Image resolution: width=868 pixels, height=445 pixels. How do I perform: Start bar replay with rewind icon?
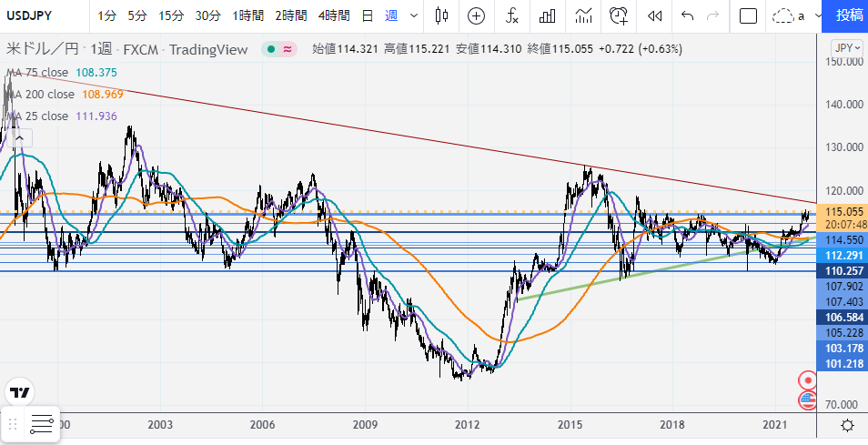(654, 16)
